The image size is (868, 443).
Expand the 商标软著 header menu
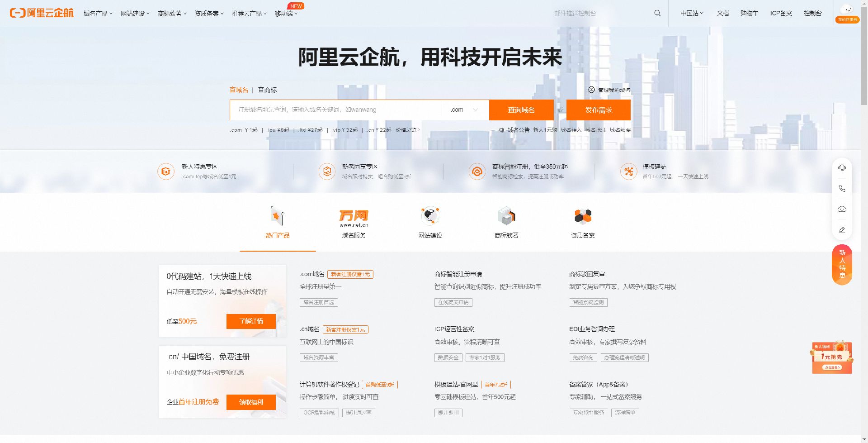(x=172, y=14)
